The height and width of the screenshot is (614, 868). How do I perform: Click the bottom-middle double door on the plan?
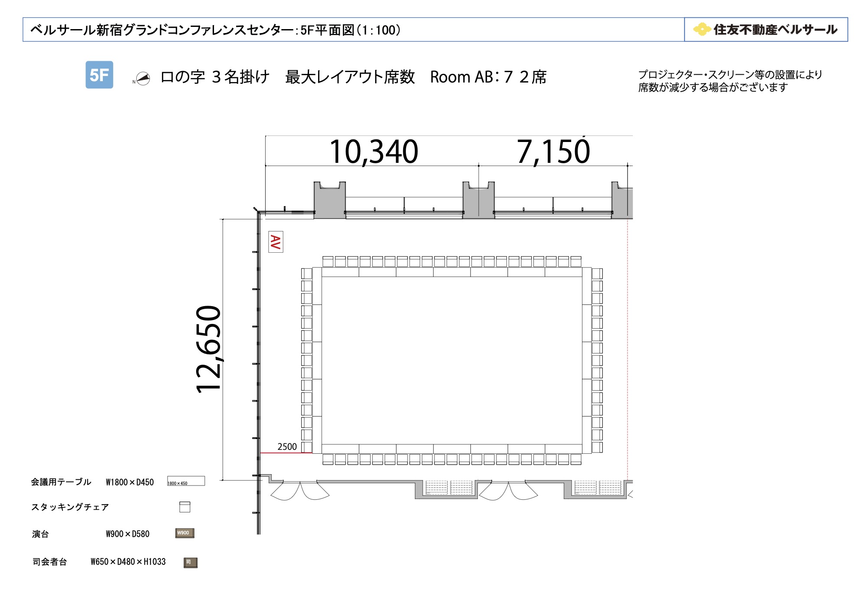pyautogui.click(x=508, y=490)
